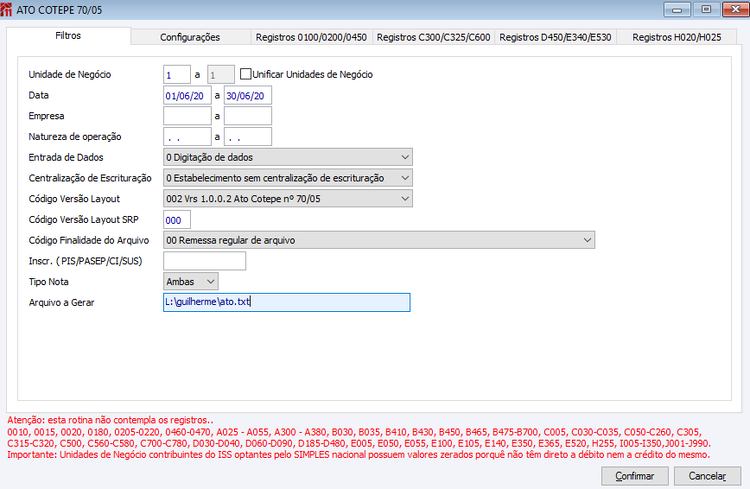Open Registros D450/E340/E530 tab

coord(555,37)
